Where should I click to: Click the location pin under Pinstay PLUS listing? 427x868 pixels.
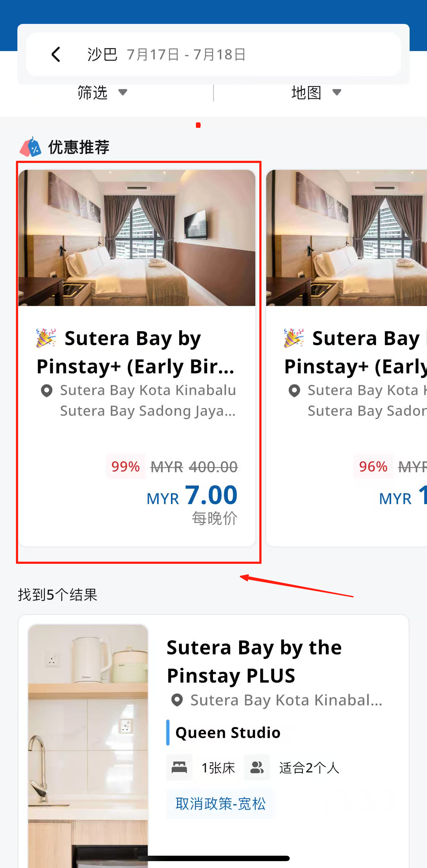[x=177, y=700]
